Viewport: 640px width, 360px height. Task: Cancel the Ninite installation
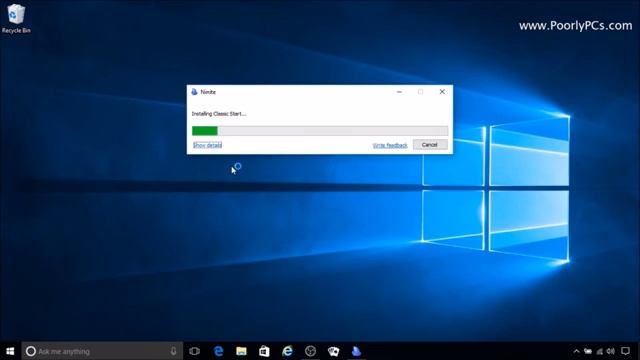[x=430, y=144]
